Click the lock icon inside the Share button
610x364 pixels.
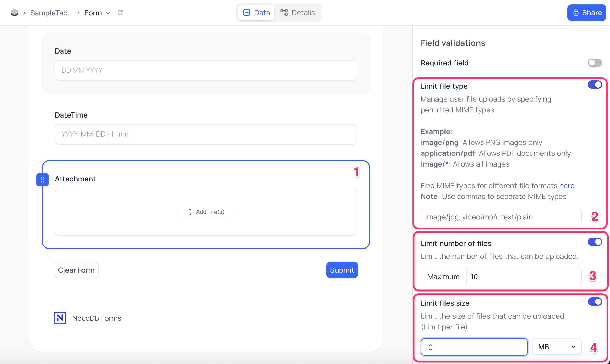pyautogui.click(x=575, y=12)
